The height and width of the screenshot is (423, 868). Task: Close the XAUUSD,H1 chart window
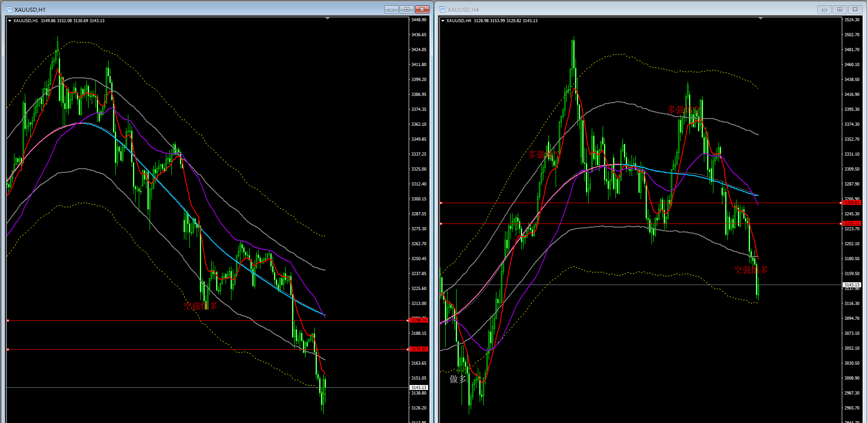pos(422,10)
